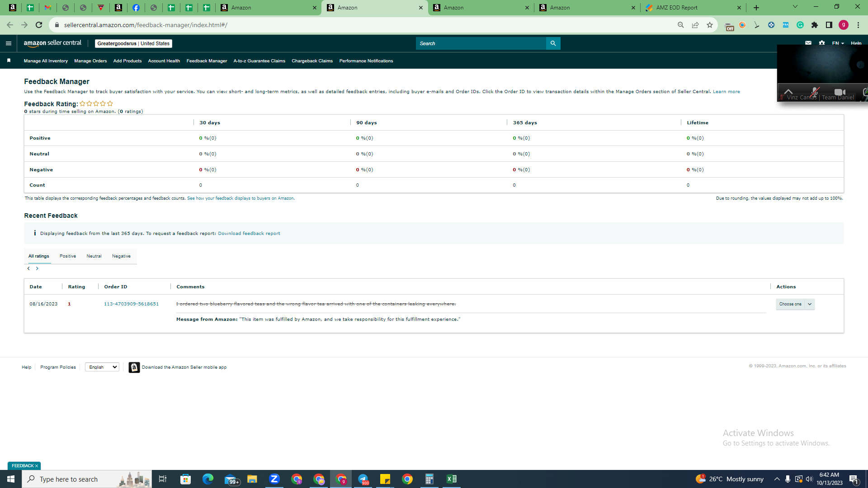Open a new browser tab
868x488 pixels.
click(x=756, y=8)
